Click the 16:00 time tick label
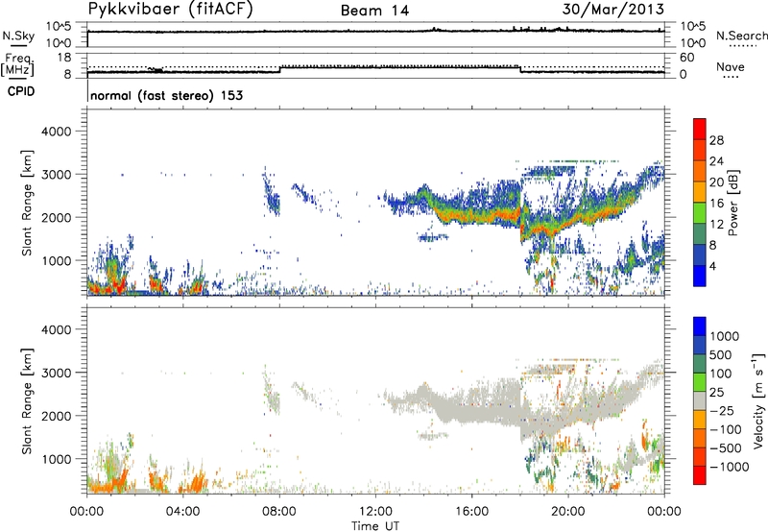 pyautogui.click(x=471, y=512)
